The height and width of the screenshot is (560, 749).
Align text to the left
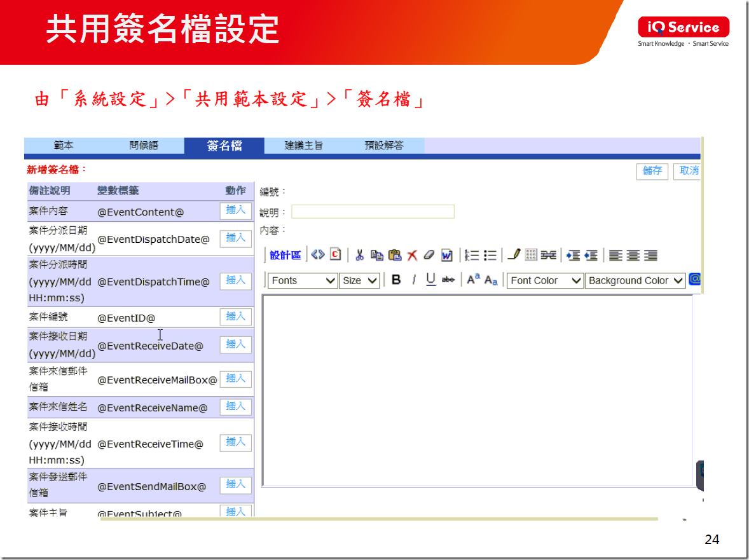click(615, 256)
